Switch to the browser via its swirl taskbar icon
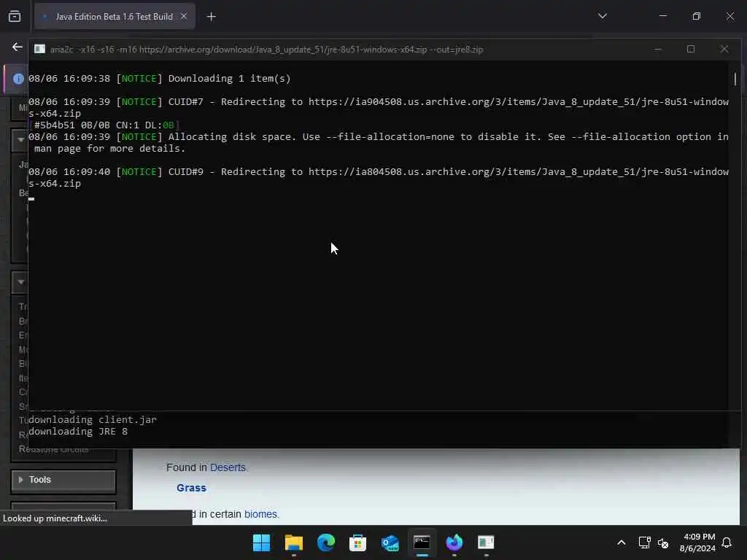This screenshot has height=560, width=747. 454,542
